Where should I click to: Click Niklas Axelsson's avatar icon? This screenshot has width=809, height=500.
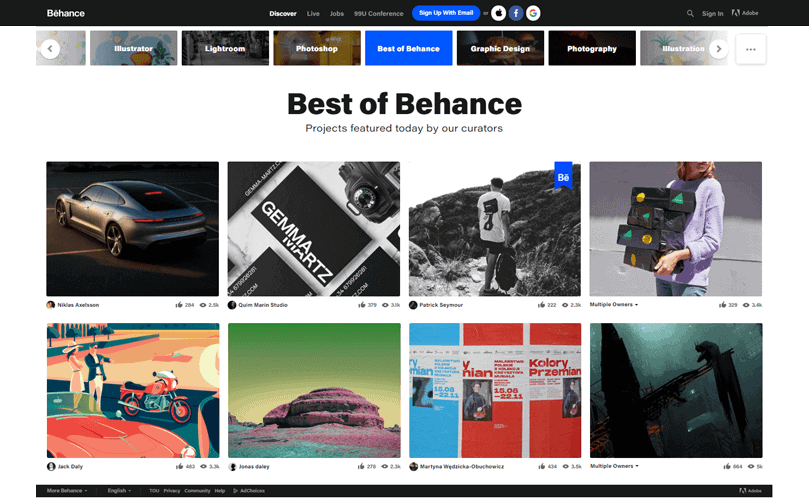pos(51,305)
